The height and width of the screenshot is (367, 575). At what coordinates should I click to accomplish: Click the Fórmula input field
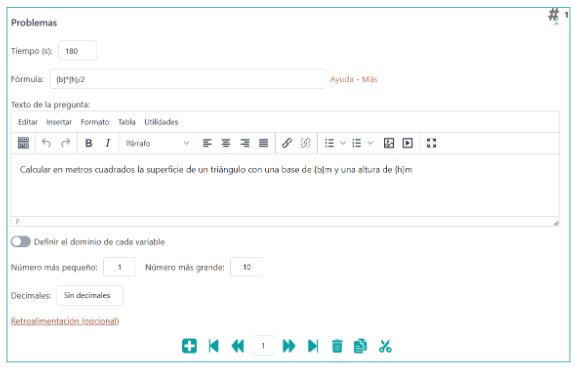click(x=187, y=79)
